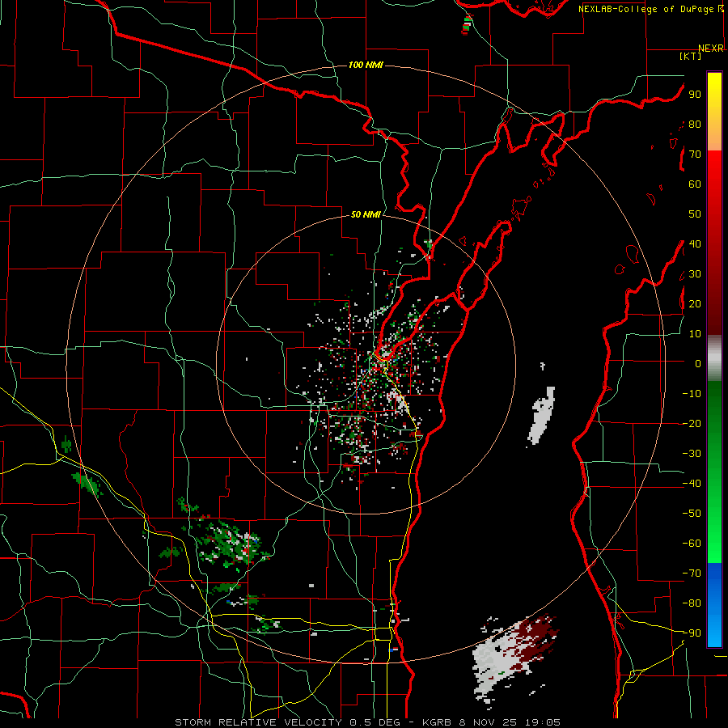Click the NEXR label above the color scale
Viewport: 728px width, 728px height.
click(711, 48)
